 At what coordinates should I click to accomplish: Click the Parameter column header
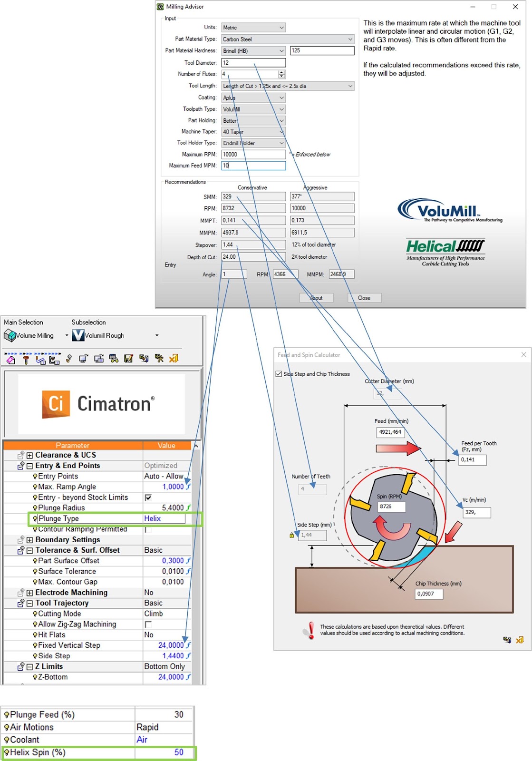point(73,445)
